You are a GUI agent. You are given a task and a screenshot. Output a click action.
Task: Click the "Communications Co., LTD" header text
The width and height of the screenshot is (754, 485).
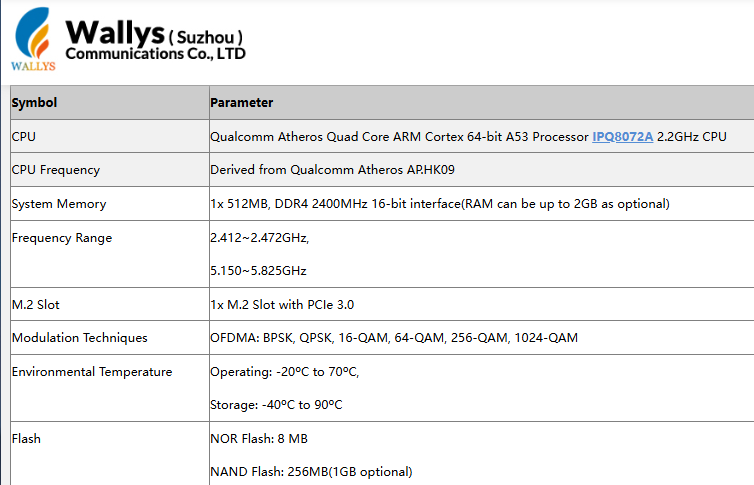[x=155, y=54]
